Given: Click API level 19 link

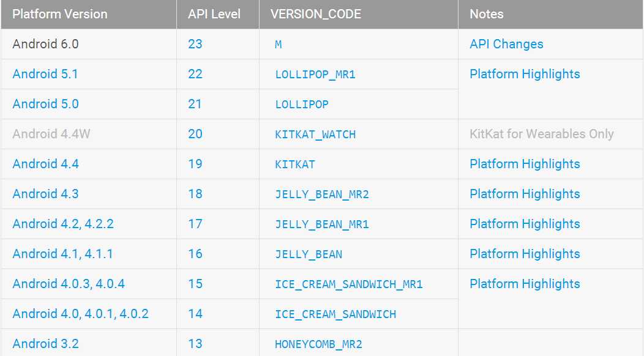Looking at the screenshot, I should tap(195, 164).
